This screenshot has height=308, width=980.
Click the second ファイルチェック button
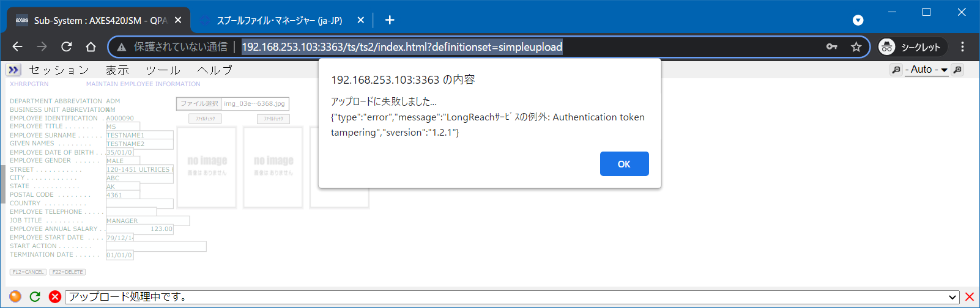pos(273,119)
